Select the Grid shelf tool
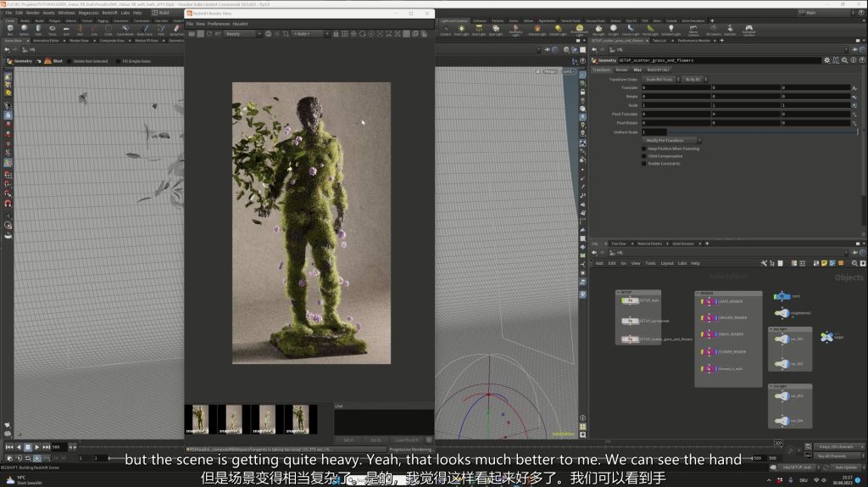This screenshot has width=868, height=487. 66,30
